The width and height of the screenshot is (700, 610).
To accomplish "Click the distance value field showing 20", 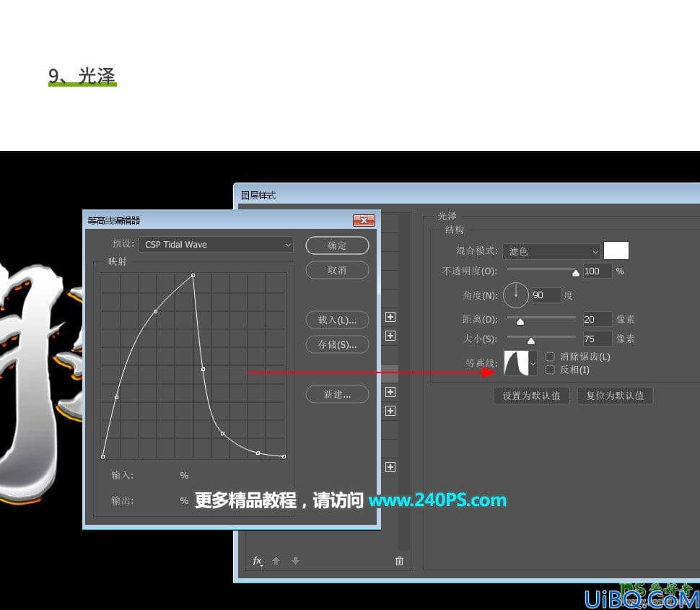I will coord(598,319).
